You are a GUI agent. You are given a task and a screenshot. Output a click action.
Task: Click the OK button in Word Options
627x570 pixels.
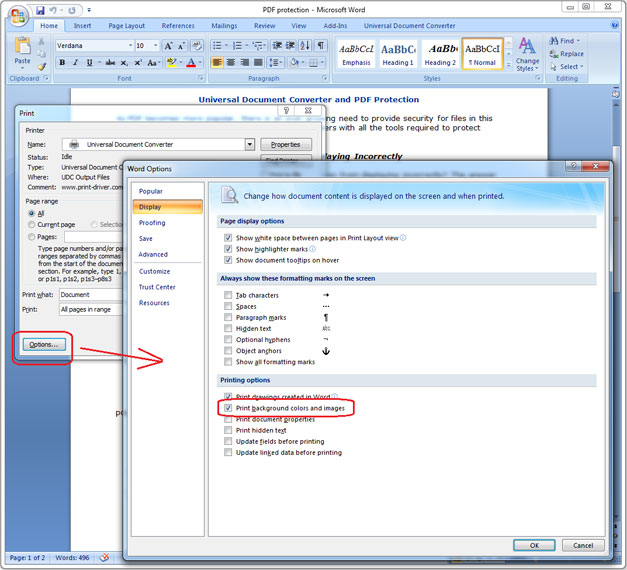tap(534, 545)
